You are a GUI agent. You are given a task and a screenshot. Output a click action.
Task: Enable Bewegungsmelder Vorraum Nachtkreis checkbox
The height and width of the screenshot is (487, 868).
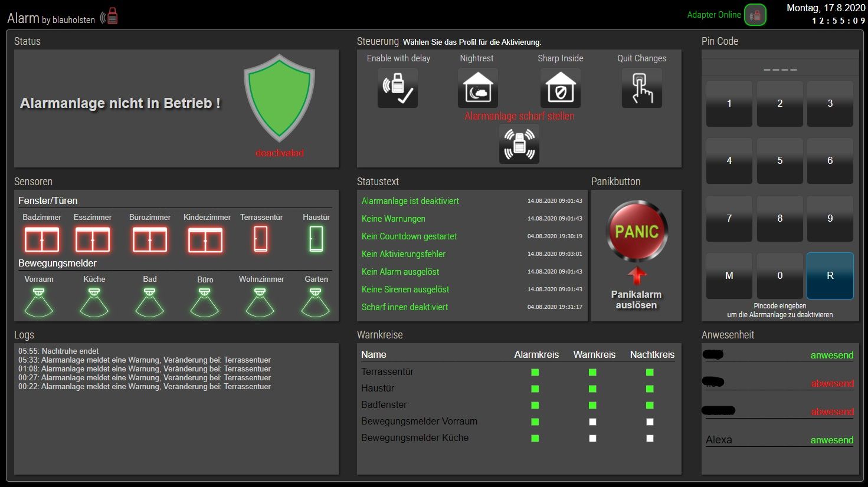(650, 422)
